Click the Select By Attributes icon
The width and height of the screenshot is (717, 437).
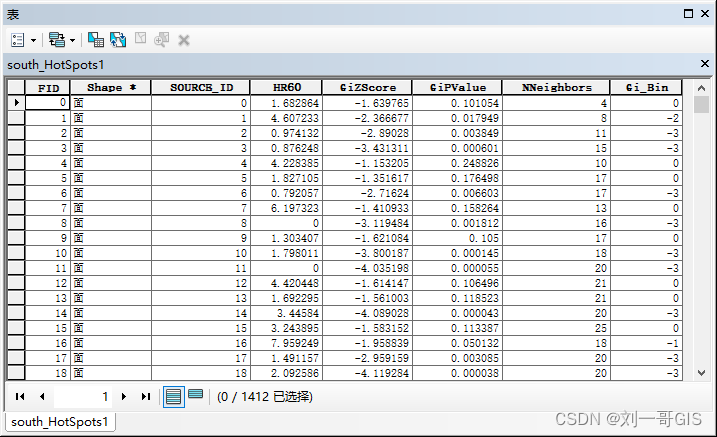(x=96, y=40)
